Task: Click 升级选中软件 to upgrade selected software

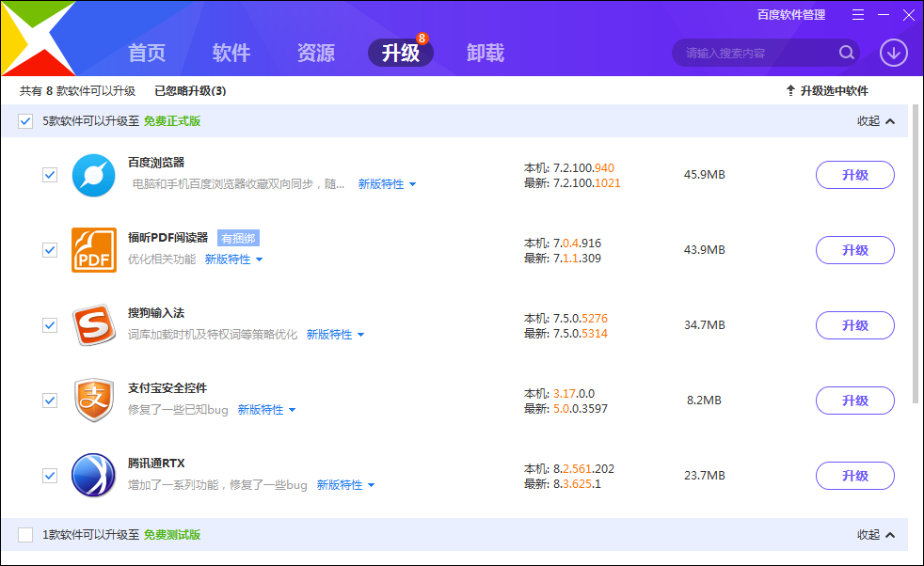Action: pyautogui.click(x=836, y=90)
